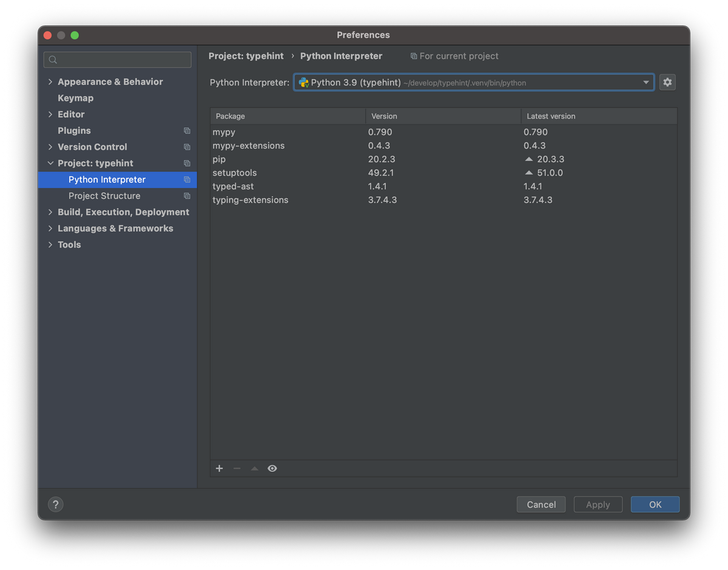
Task: Click the upgrade arrow next to setuptools 51.0.0
Action: pos(528,173)
